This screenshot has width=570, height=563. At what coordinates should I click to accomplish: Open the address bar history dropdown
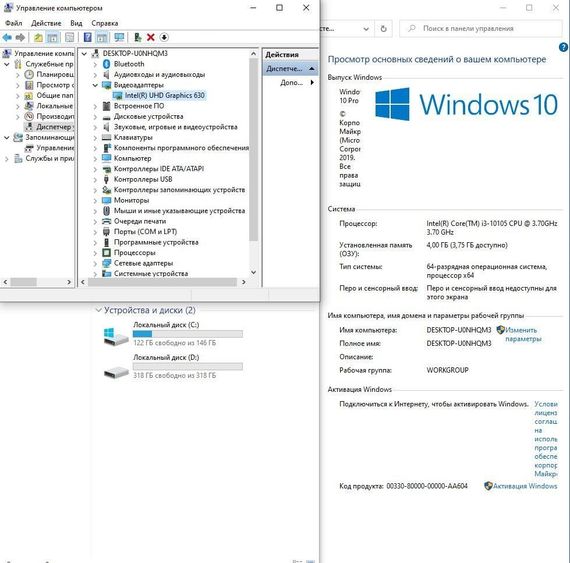pyautogui.click(x=366, y=29)
